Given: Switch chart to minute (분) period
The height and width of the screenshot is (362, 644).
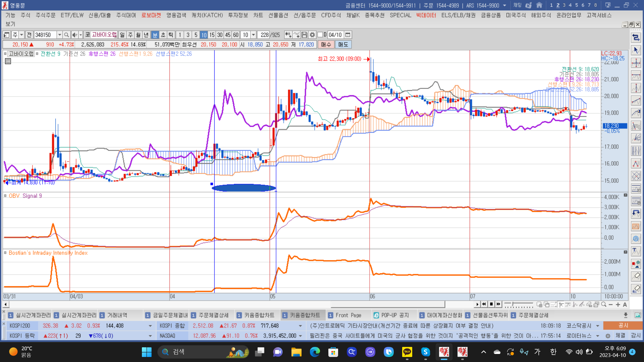Looking at the screenshot, I should tap(155, 35).
